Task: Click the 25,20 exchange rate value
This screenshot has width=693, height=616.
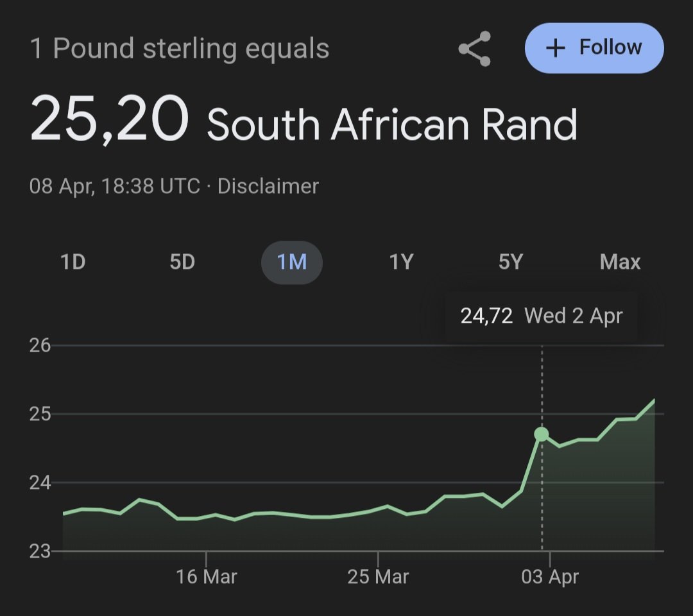Action: point(109,119)
